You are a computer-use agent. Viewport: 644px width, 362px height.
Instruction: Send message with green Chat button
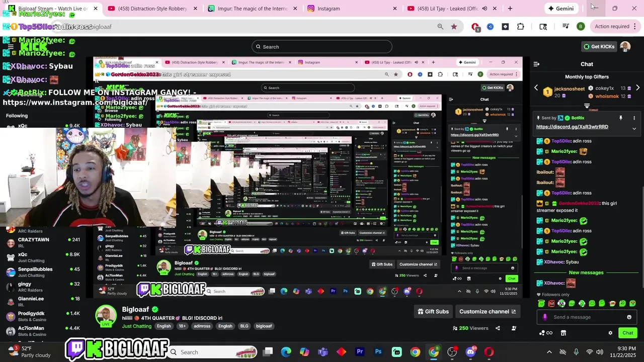[x=628, y=333]
